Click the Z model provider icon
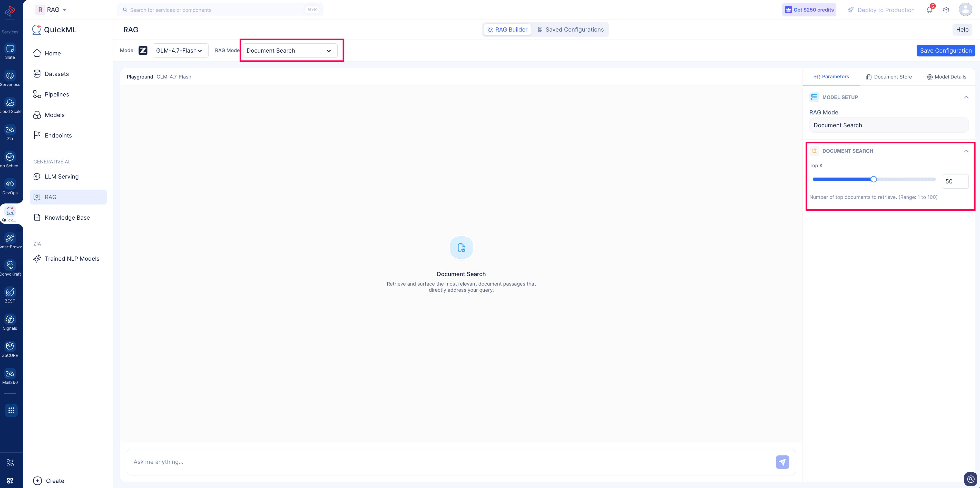Image resolution: width=980 pixels, height=488 pixels. [x=143, y=51]
